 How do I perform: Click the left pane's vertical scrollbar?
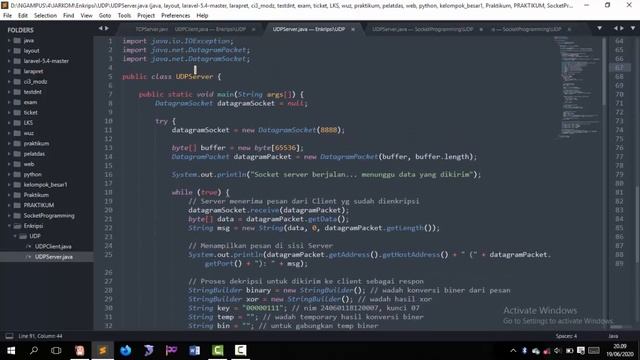[604, 72]
